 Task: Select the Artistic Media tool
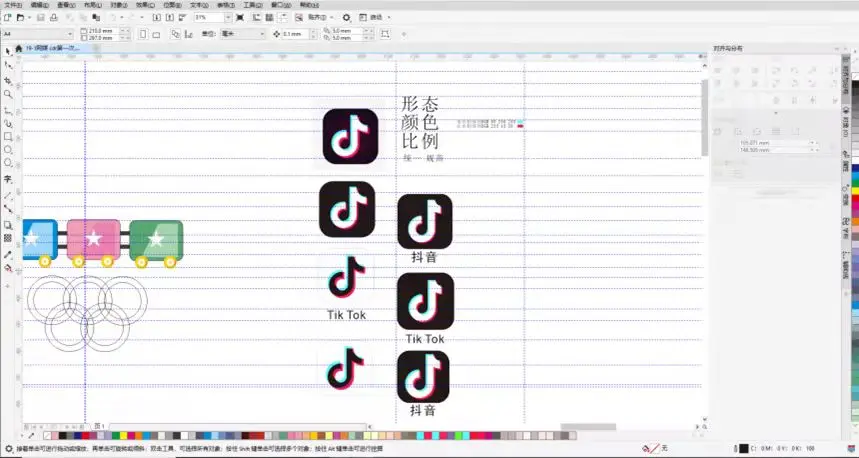[8, 124]
